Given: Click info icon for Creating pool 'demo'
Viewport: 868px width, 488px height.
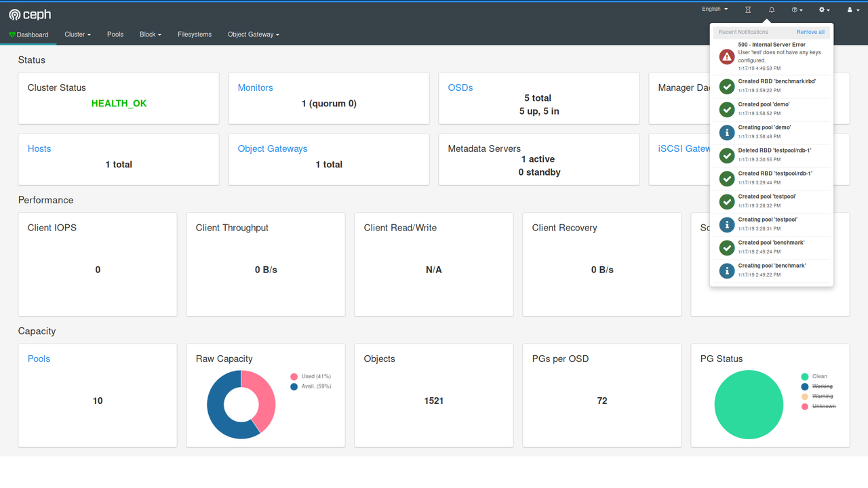Looking at the screenshot, I should [727, 132].
